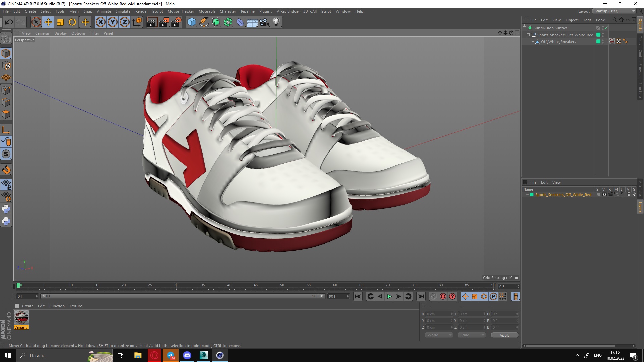Click the Record Active Objects button
644x362 pixels.
433,296
